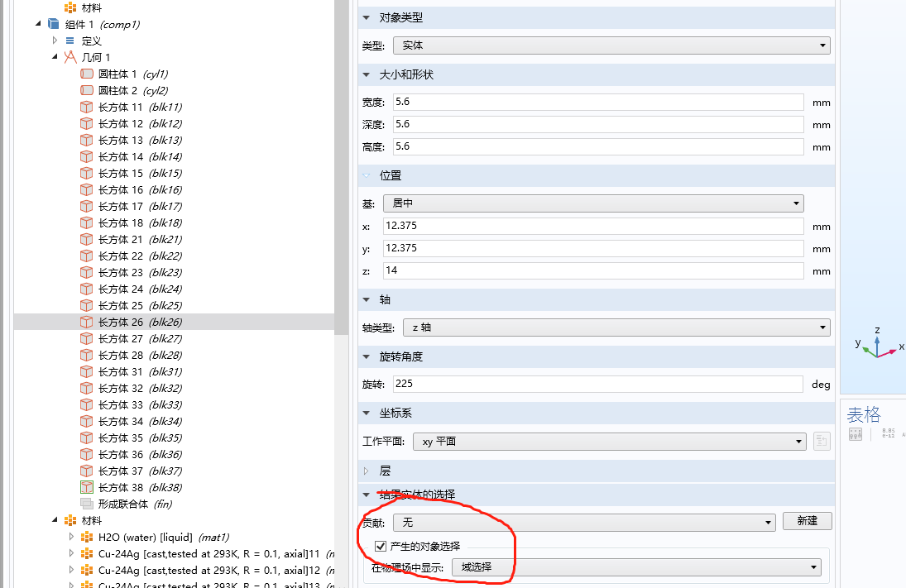Click the H2O (water) material icon
Viewport: 906px width, 588px height.
87,537
